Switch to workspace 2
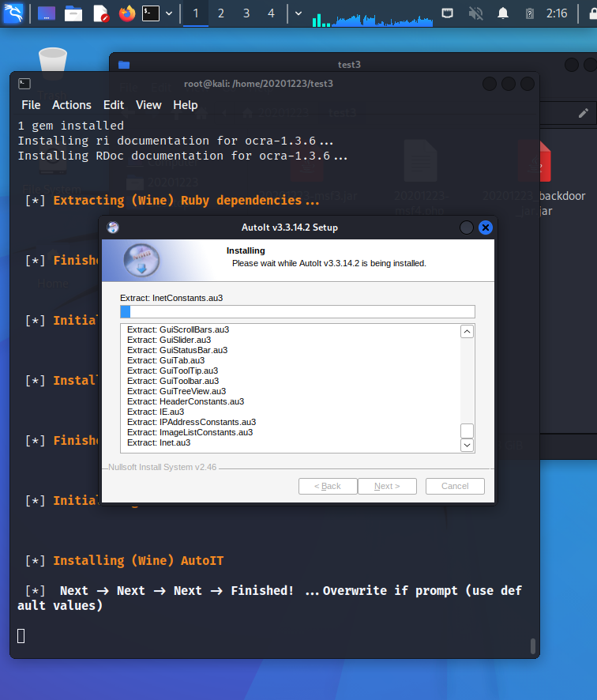Viewport: 597px width, 700px height. [220, 13]
